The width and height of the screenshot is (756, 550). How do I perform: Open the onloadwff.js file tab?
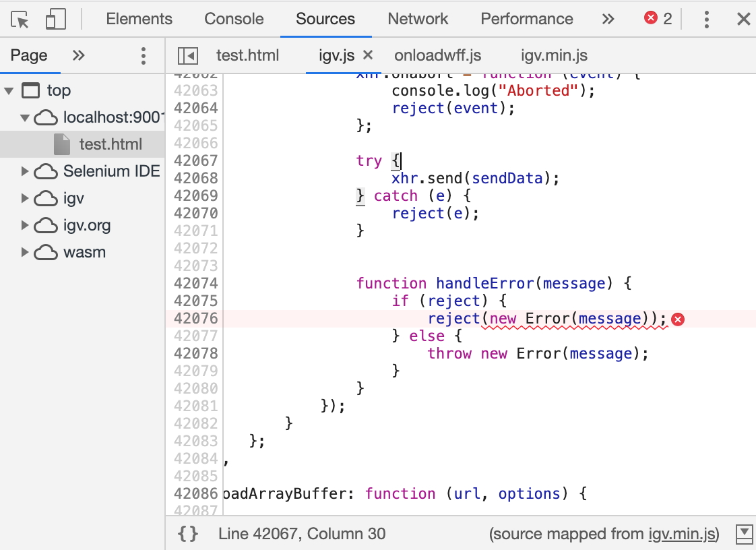click(x=437, y=55)
